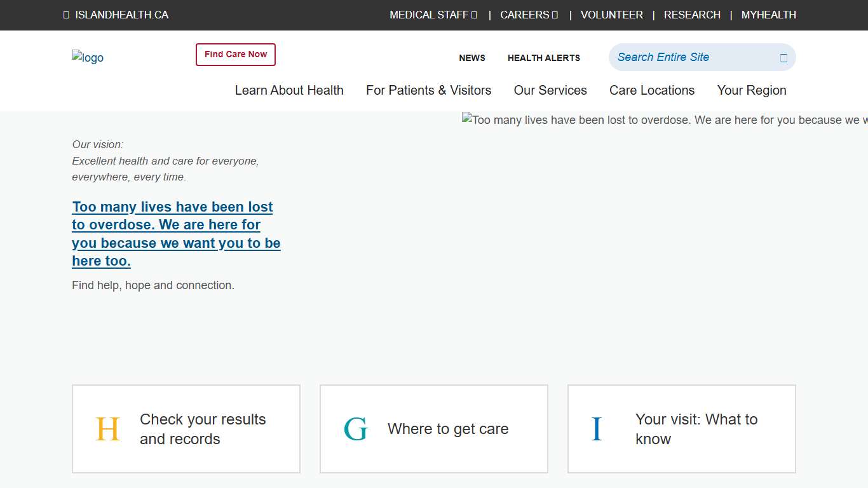The height and width of the screenshot is (488, 868).
Task: Click the yellow H results icon
Action: click(x=107, y=430)
